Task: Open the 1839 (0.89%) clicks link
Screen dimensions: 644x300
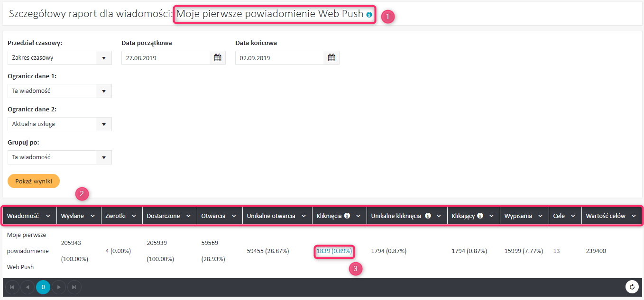Action: (x=334, y=251)
